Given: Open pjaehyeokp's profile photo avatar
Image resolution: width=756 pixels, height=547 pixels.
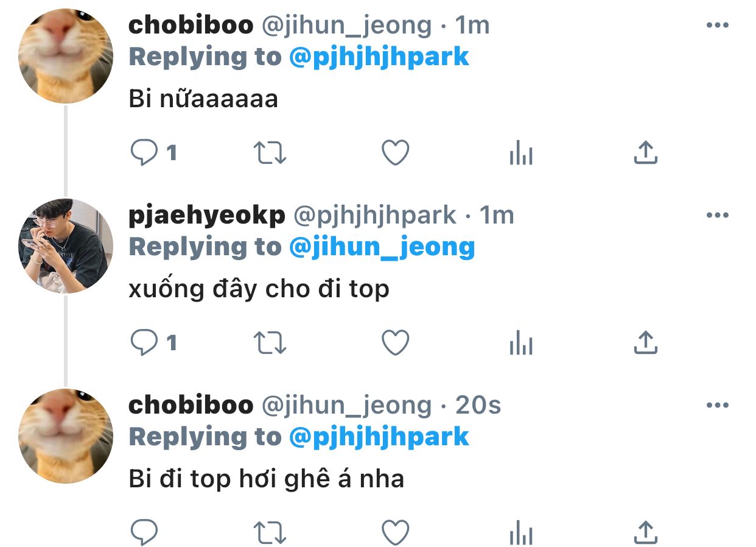Looking at the screenshot, I should click(65, 245).
